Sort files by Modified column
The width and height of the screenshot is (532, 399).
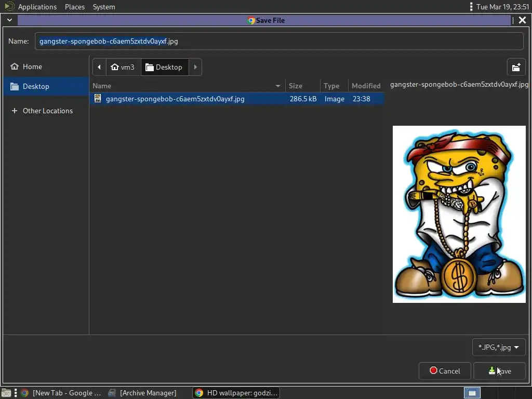[366, 86]
